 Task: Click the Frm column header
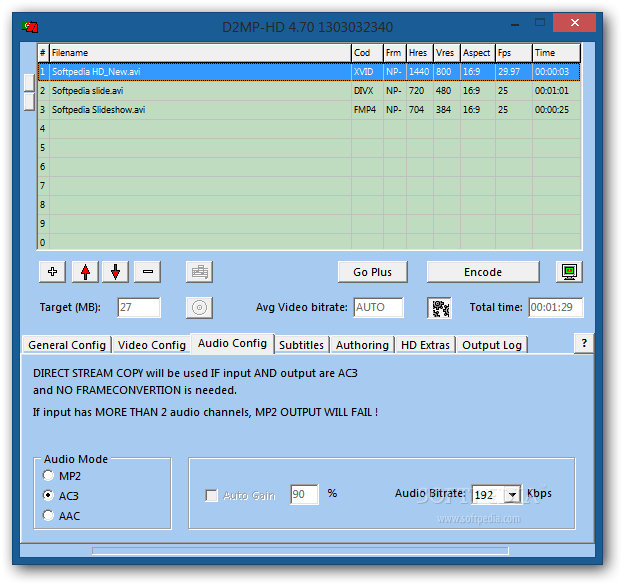395,53
